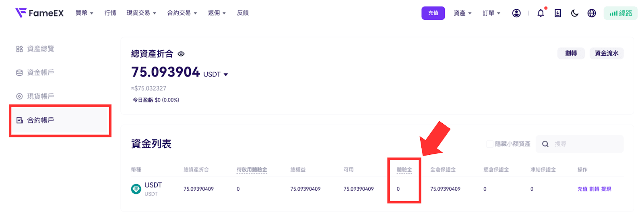
Task: Expand the 買幣 menu
Action: click(x=85, y=13)
